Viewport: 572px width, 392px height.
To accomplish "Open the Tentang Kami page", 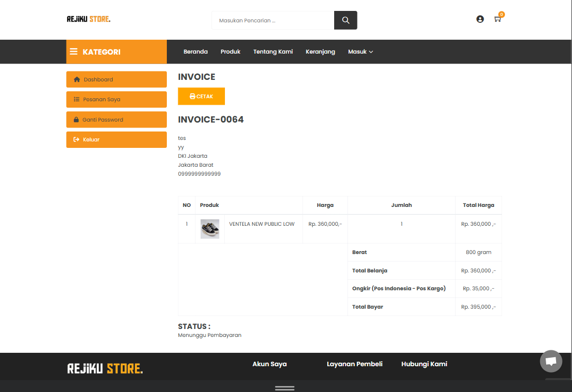I will (273, 52).
